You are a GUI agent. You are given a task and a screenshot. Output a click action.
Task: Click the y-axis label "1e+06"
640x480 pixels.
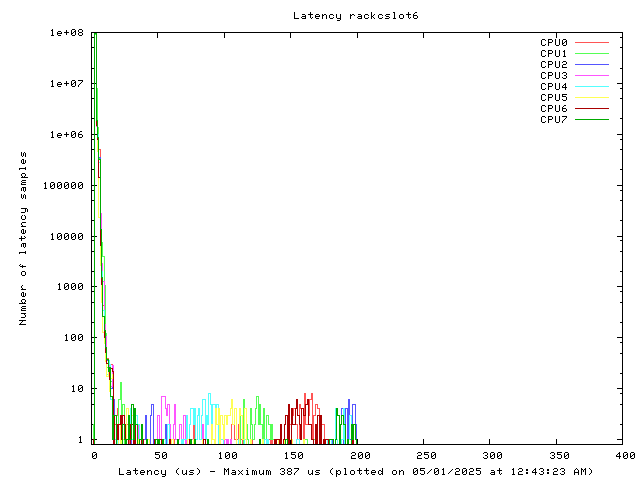click(x=67, y=135)
